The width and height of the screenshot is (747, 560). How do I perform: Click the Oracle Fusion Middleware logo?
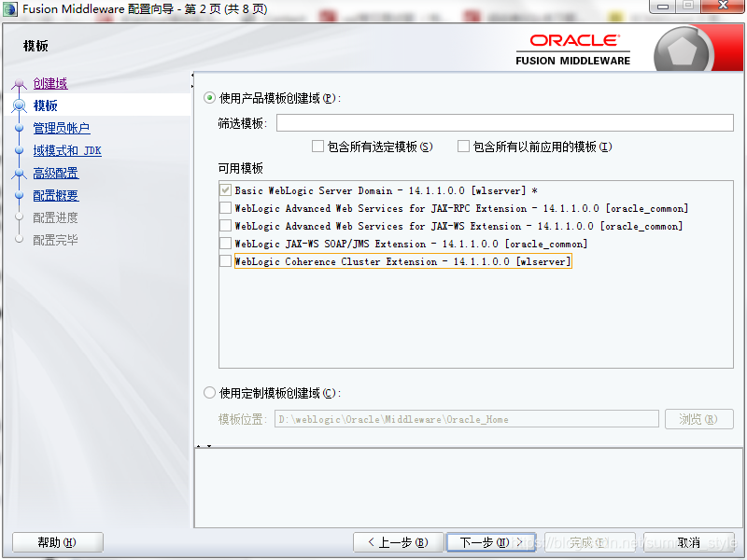[x=572, y=49]
